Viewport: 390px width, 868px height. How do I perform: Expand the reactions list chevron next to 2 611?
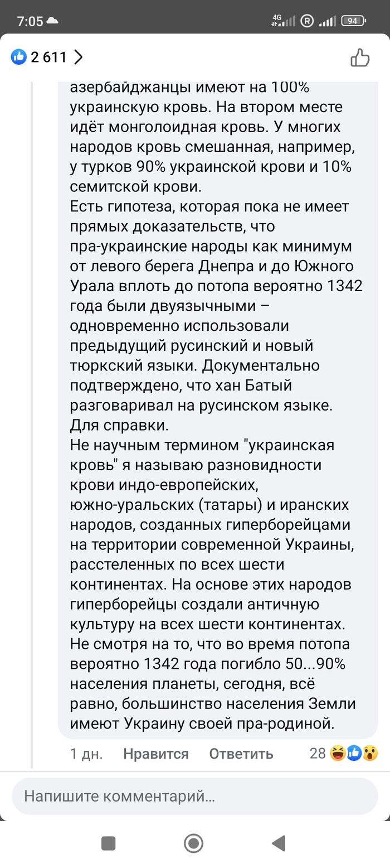click(78, 57)
